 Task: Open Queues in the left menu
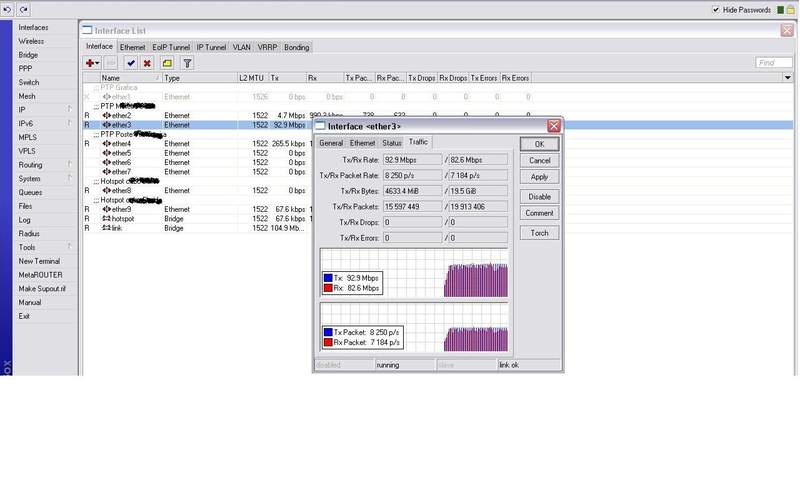30,192
